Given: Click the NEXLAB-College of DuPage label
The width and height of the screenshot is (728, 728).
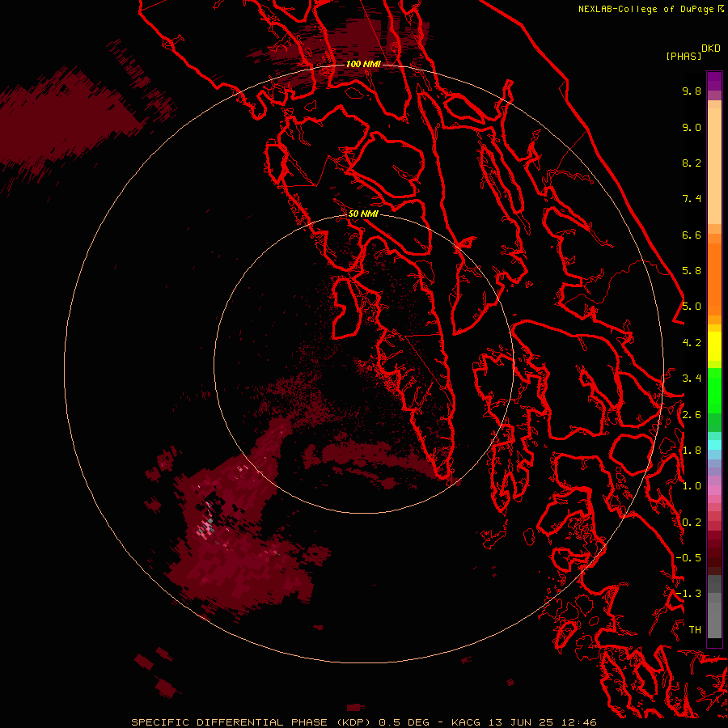Looking at the screenshot, I should pos(647,9).
